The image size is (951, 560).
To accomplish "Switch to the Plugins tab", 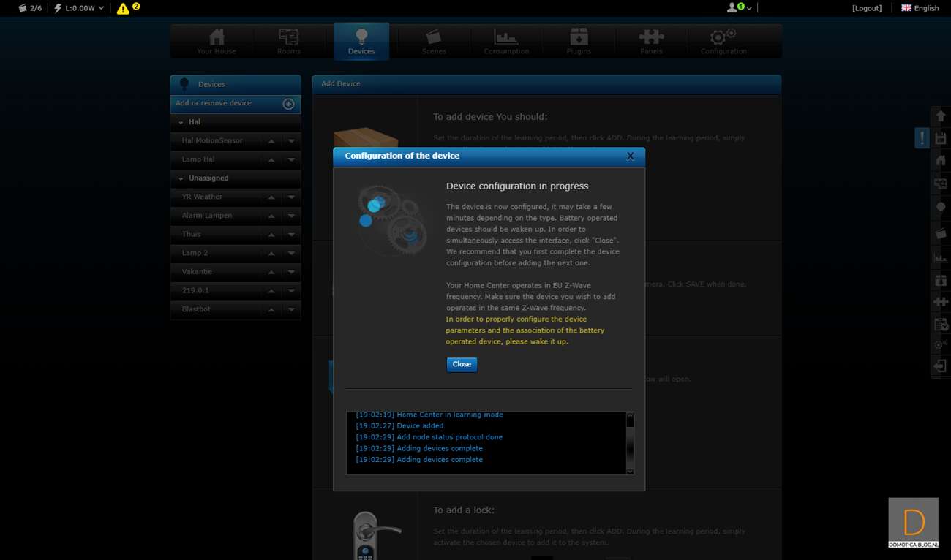I will 579,42.
